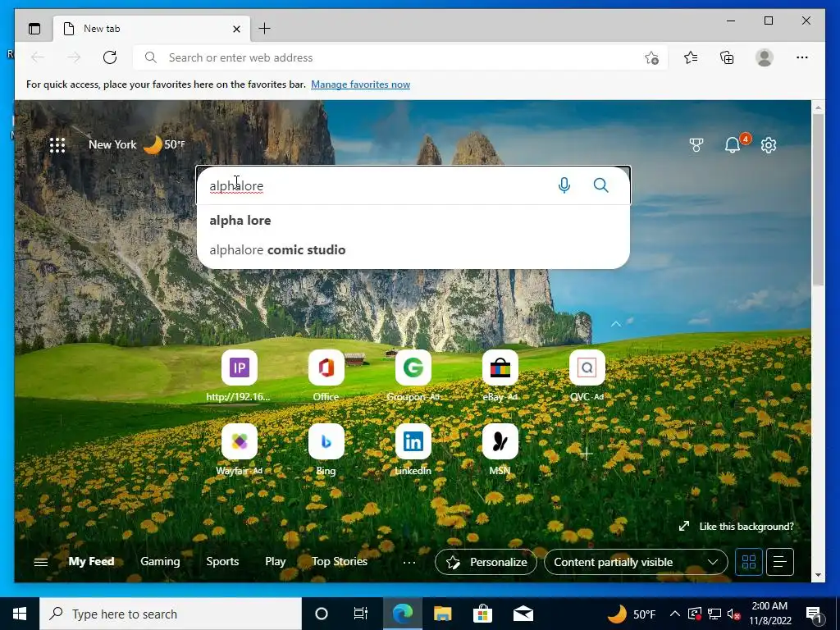Click the browser back arrow
Viewport: 840px width, 630px height.
[38, 57]
